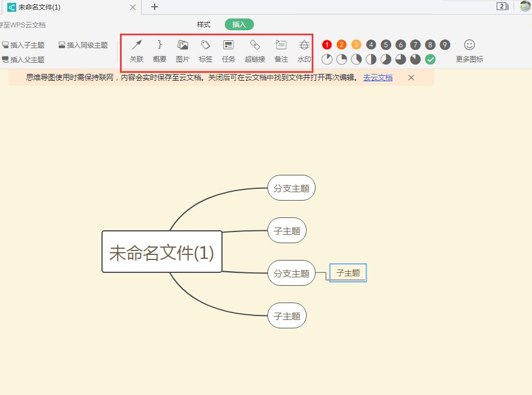Dismiss the cloud-save notification banner
The height and width of the screenshot is (395, 532).
tap(411, 78)
